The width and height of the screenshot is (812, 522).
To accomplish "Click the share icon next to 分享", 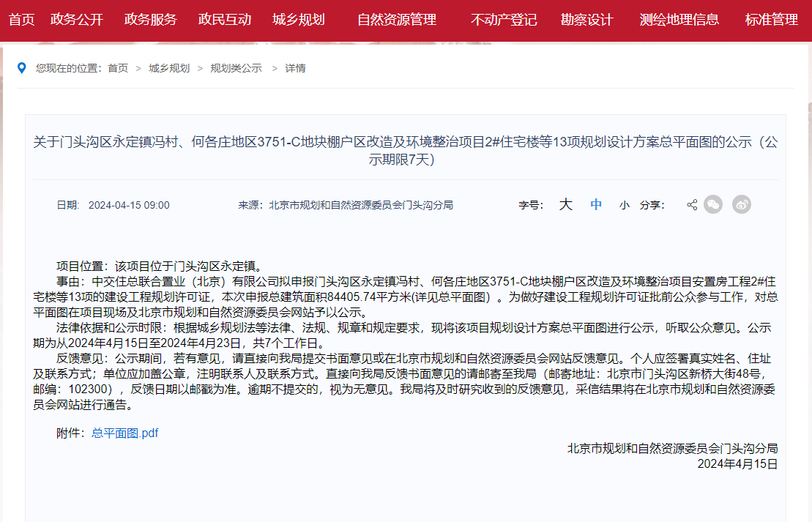I will coord(692,204).
